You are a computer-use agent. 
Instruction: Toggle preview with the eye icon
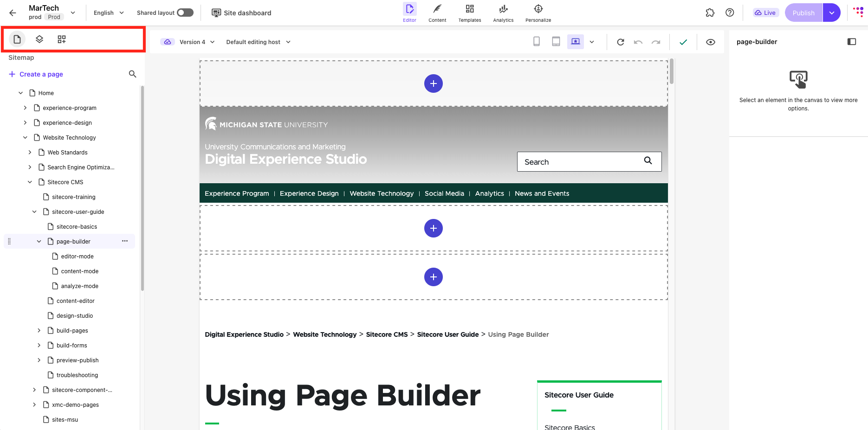[711, 42]
